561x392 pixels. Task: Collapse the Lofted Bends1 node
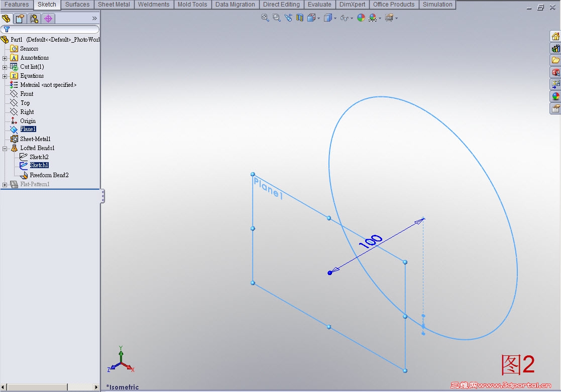pos(5,149)
